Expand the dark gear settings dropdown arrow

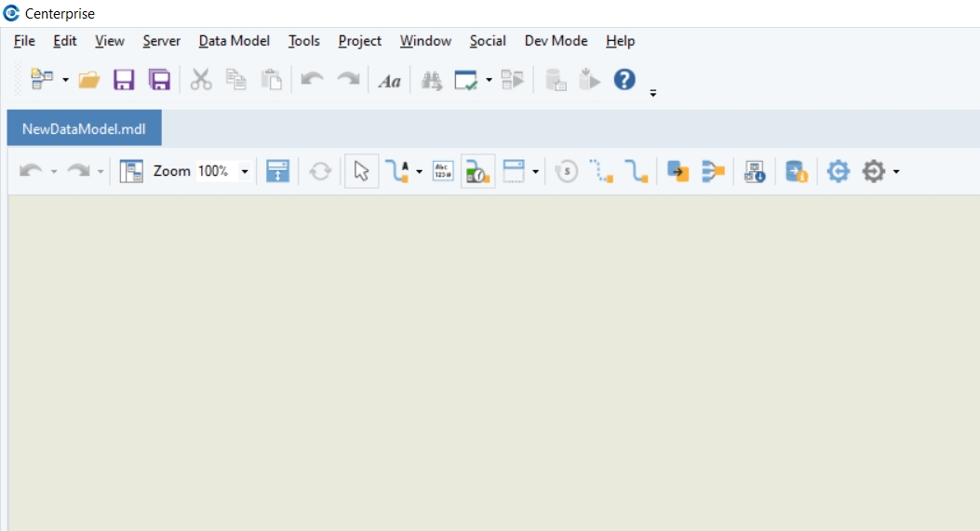coord(895,172)
